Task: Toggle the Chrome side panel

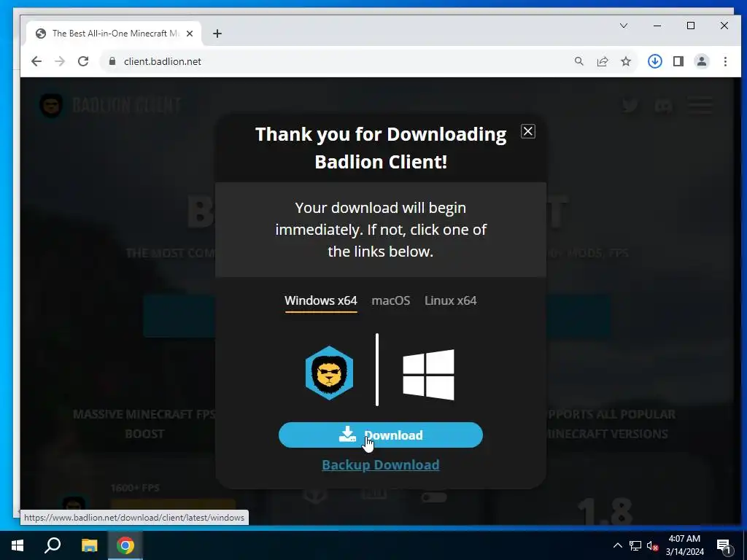Action: pos(678,61)
